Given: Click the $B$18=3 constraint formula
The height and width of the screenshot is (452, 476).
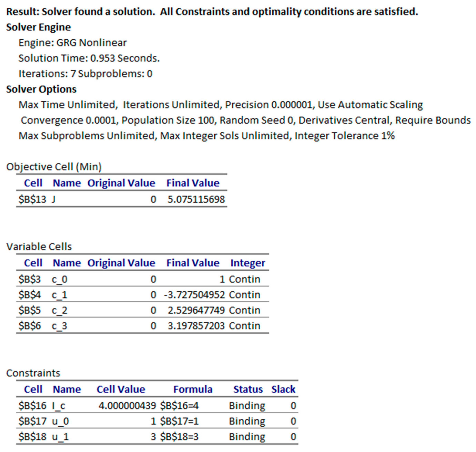Looking at the screenshot, I should click(x=179, y=437).
